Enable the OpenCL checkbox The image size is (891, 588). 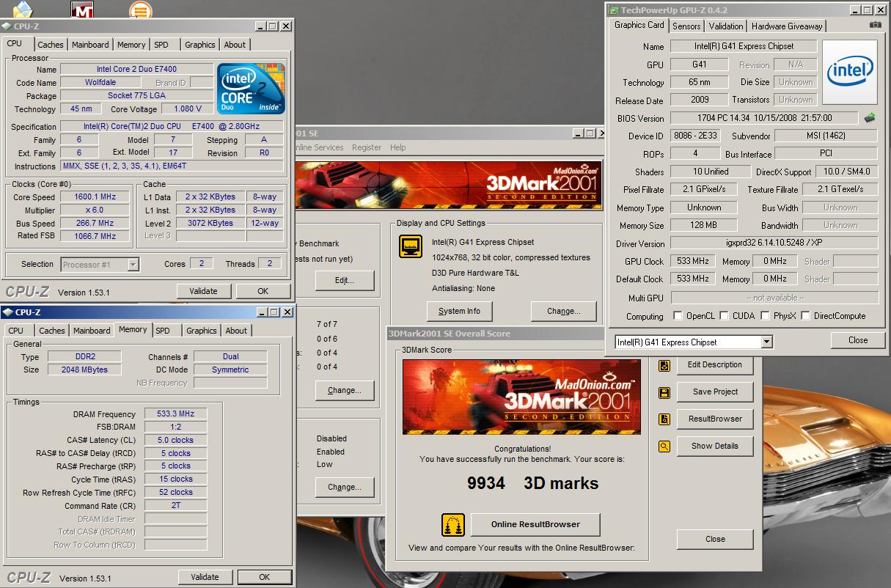click(678, 316)
